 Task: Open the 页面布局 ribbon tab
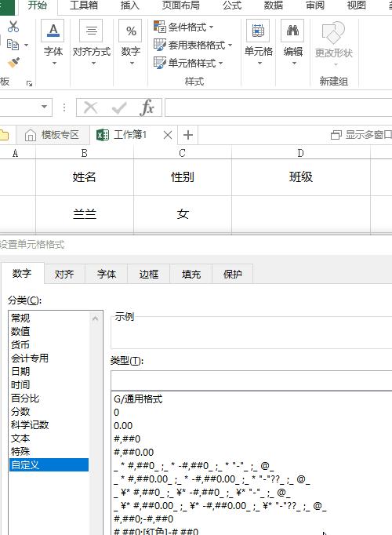click(x=180, y=5)
